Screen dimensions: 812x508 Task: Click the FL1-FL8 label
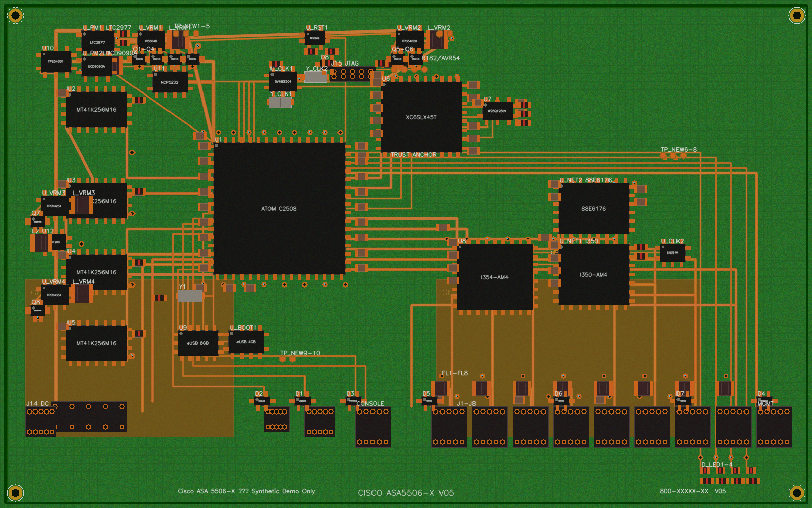pyautogui.click(x=455, y=373)
